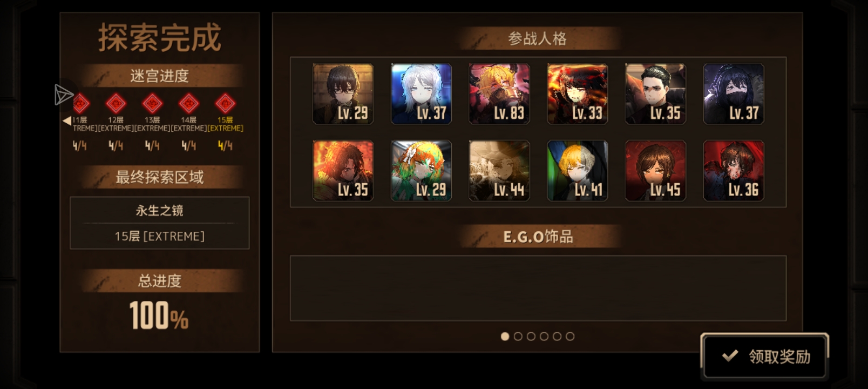Viewport: 868px width, 389px height.
Task: Click the white left arrow beside floor 11
Action: [67, 120]
